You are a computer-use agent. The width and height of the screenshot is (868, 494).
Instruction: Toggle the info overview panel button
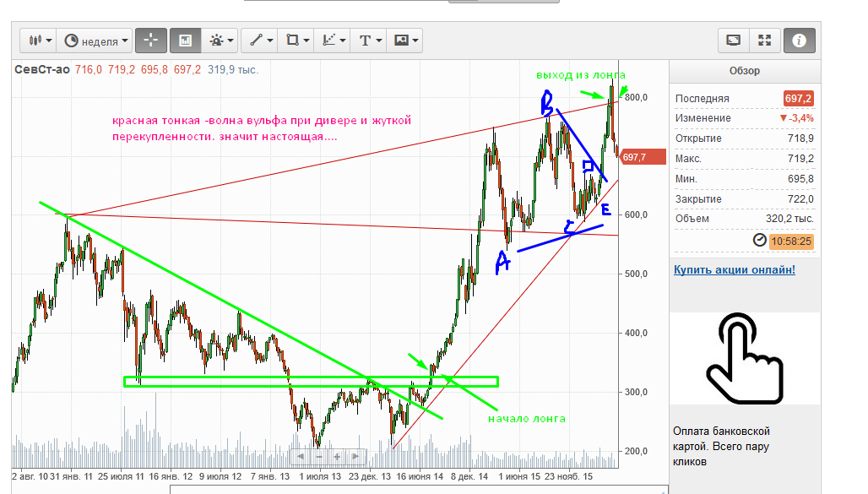pos(799,41)
